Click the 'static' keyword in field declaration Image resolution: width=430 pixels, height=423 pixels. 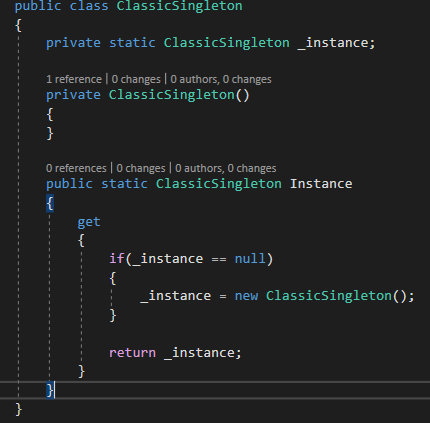click(x=132, y=43)
